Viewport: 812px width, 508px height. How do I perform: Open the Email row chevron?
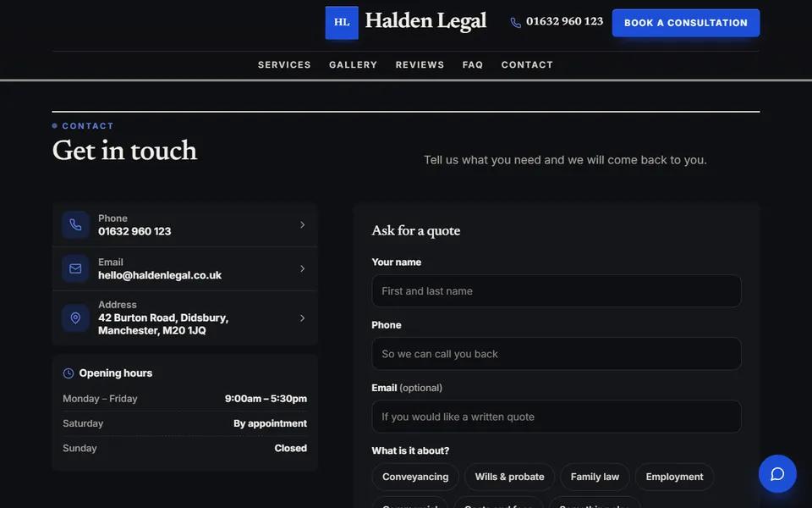303,268
